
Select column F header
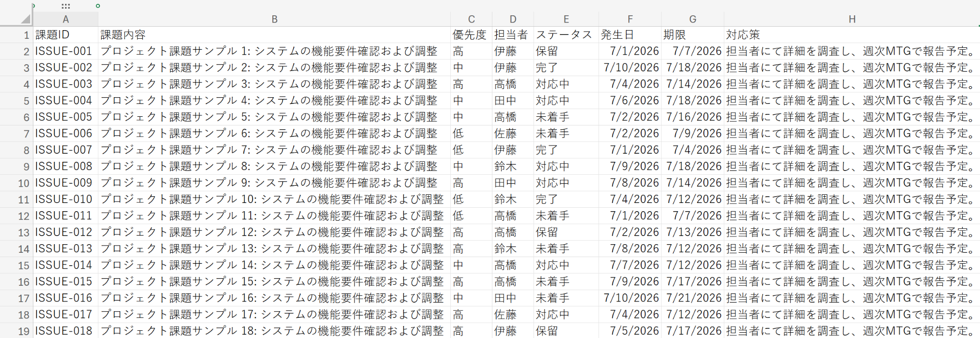[x=630, y=19]
